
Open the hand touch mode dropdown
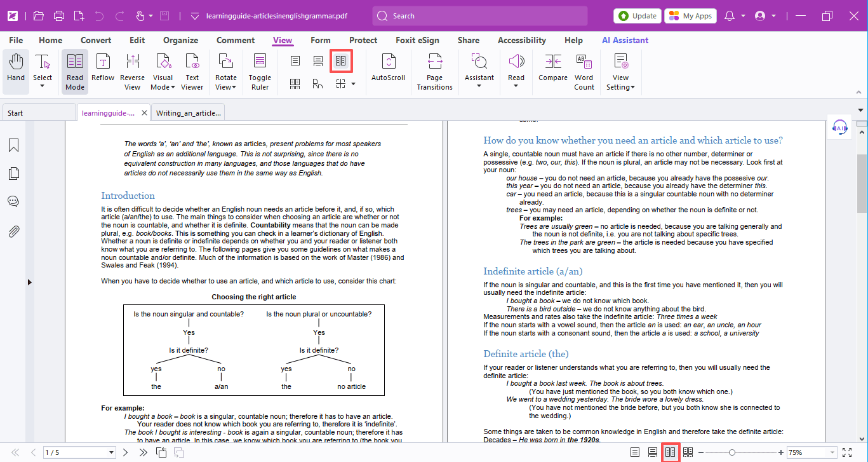coord(150,17)
